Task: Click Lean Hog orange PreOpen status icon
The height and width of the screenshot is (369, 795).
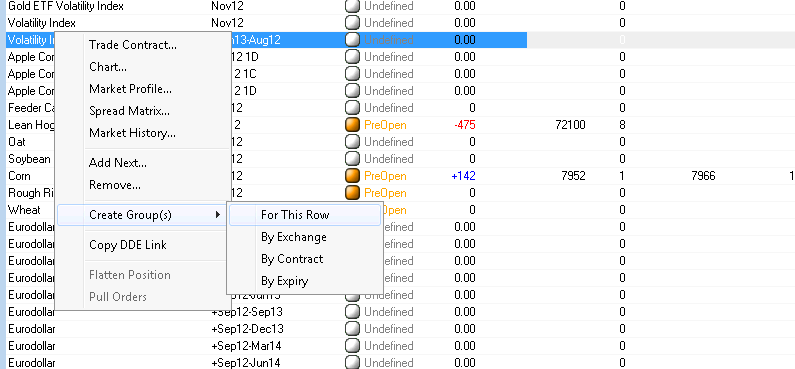Action: click(x=352, y=125)
